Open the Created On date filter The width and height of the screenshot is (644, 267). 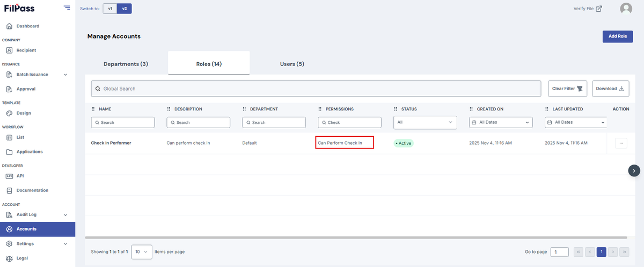coord(501,122)
